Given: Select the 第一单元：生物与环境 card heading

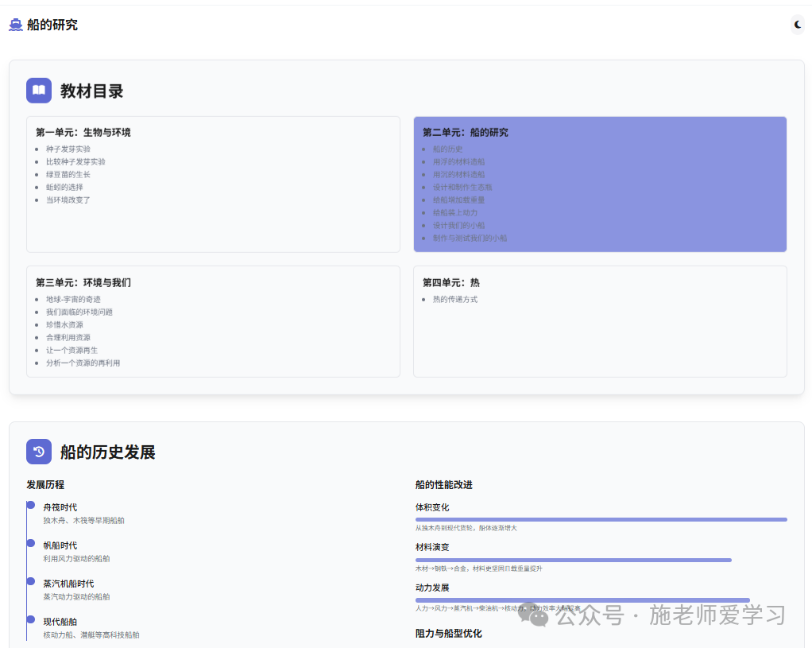Looking at the screenshot, I should pos(83,132).
